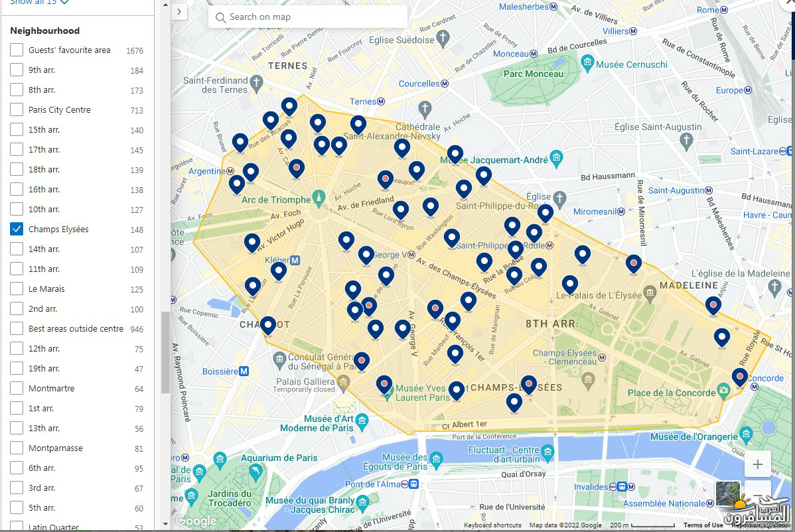This screenshot has height=532, width=795.
Task: Click the Place de la Concorde camera icon
Action: 723,391
